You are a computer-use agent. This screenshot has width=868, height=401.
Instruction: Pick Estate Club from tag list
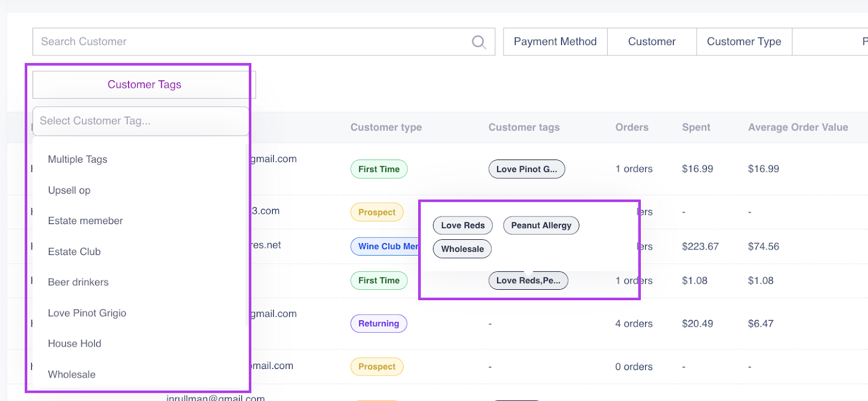click(x=74, y=252)
